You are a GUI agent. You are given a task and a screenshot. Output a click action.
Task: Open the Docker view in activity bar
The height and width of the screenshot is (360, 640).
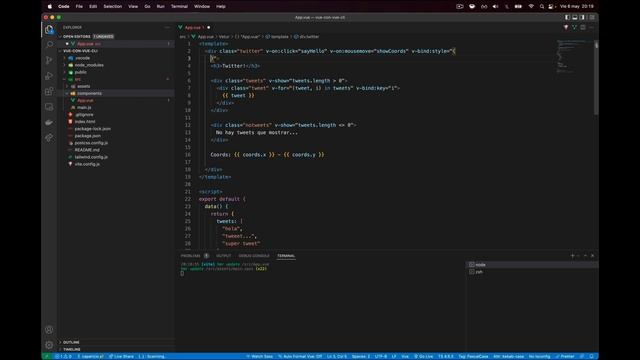pos(49,122)
